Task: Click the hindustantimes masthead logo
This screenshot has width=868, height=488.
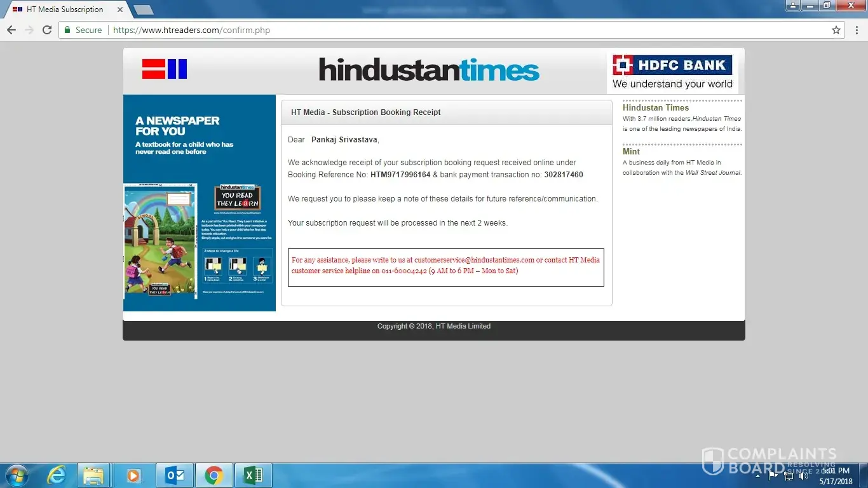Action: click(x=429, y=70)
